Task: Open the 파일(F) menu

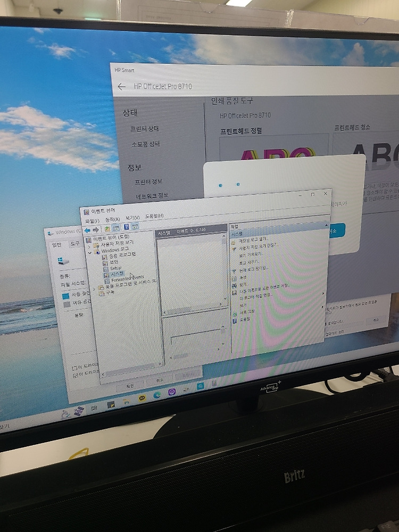Action: tap(92, 221)
